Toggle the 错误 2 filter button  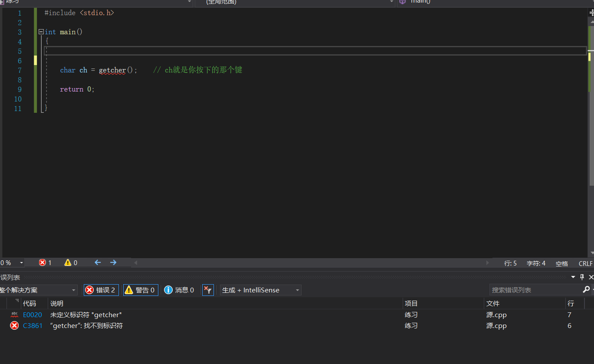click(101, 290)
